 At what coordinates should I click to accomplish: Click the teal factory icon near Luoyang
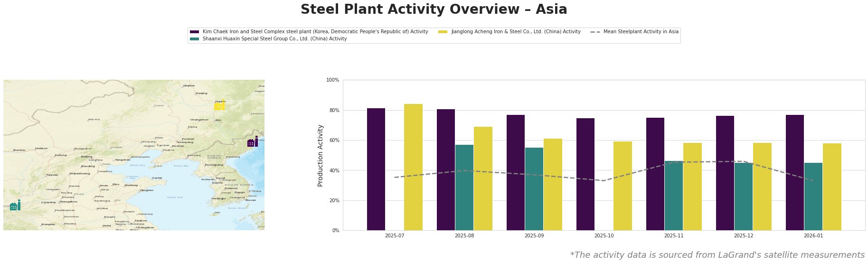coord(15,206)
